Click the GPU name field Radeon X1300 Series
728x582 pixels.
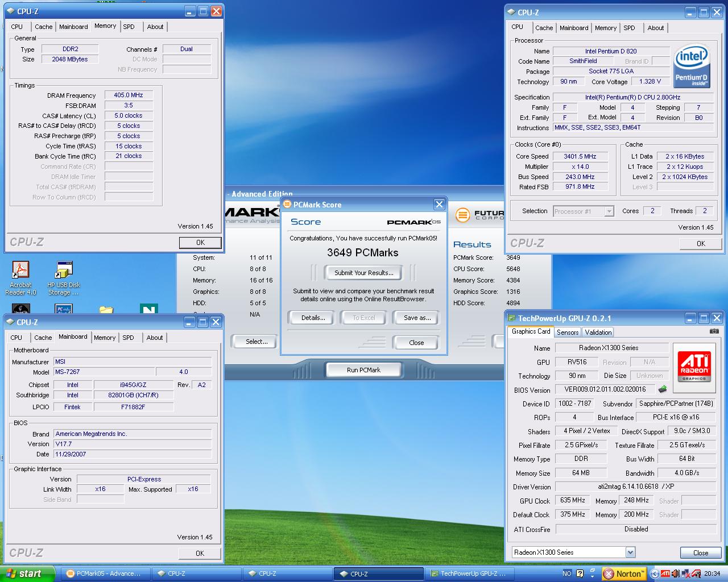click(611, 348)
